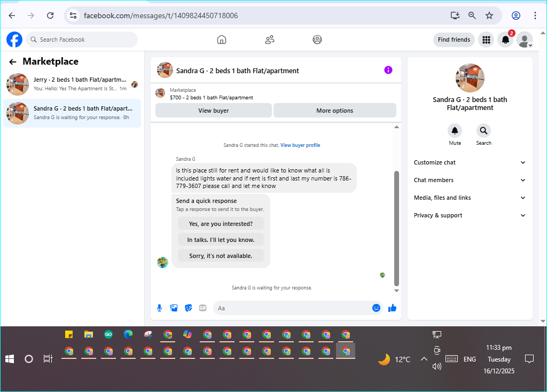Viewport: 547px width, 392px height.
Task: Click the More options button
Action: click(x=335, y=111)
